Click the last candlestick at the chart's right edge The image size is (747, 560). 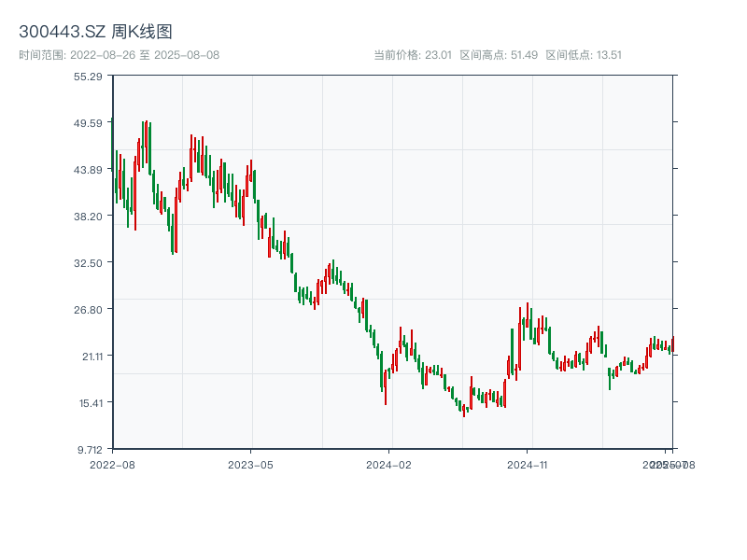point(672,344)
